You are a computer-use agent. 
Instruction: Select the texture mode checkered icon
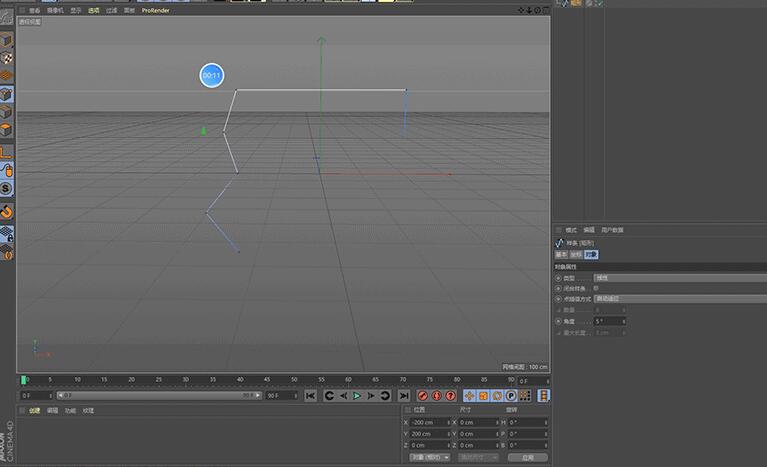tap(6, 58)
